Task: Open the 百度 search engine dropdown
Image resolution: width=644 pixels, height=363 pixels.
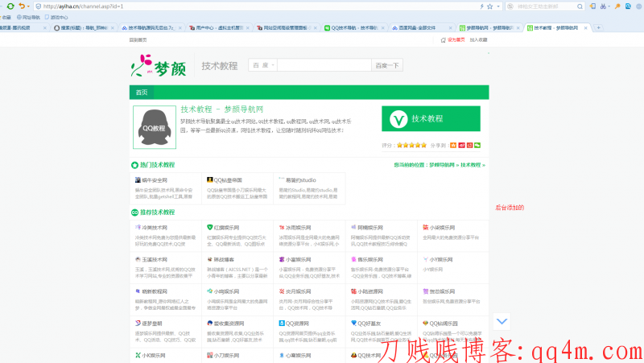Action: [263, 65]
